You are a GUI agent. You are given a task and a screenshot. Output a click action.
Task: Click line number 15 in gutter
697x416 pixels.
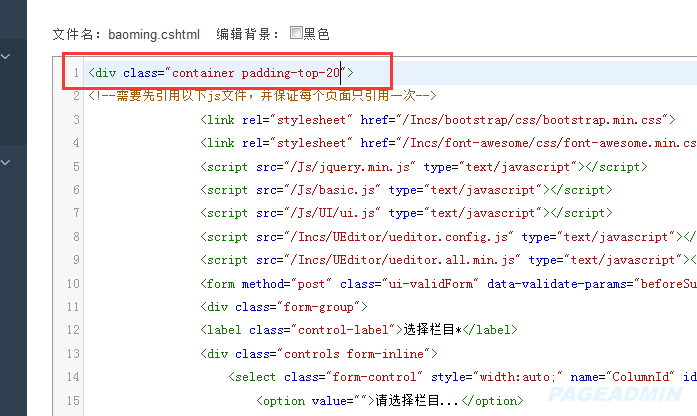pyautogui.click(x=73, y=401)
